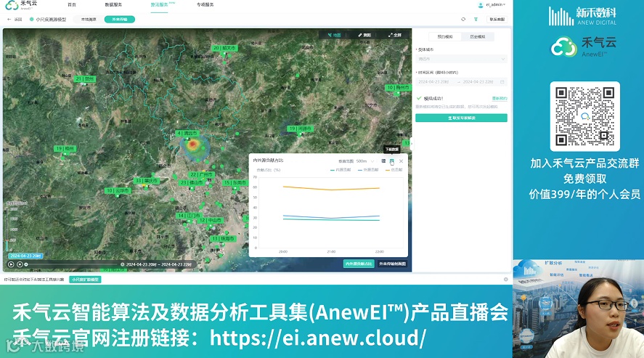Click the heatmap hotspot near 清远市
The height and width of the screenshot is (358, 644).
point(192,144)
